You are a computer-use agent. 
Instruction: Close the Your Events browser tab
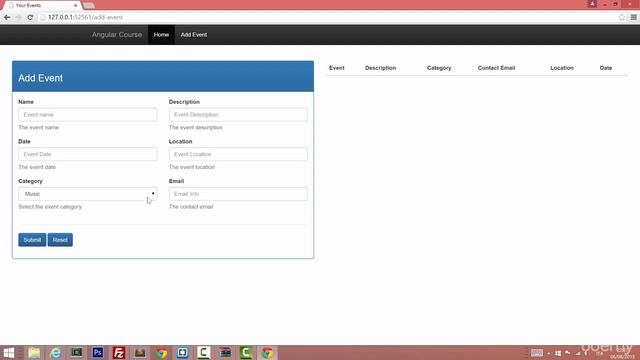[76, 5]
